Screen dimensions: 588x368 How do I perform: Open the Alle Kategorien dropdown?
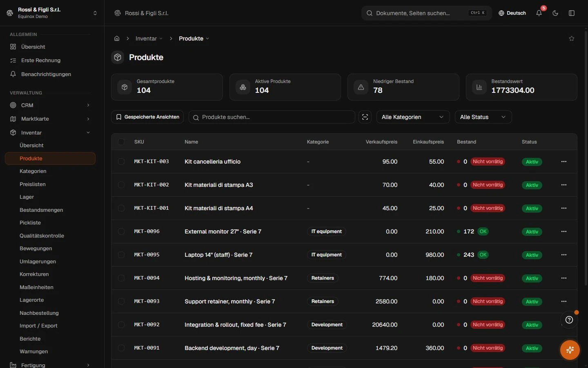point(413,117)
